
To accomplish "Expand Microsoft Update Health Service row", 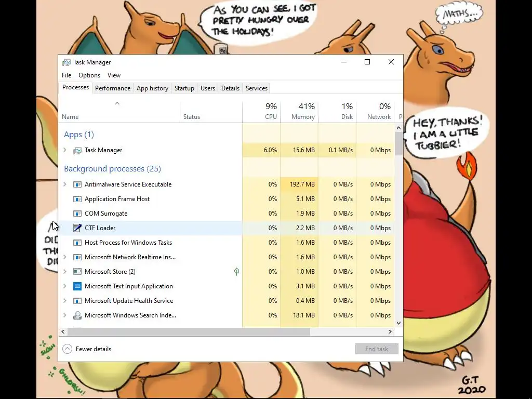I will (x=65, y=301).
